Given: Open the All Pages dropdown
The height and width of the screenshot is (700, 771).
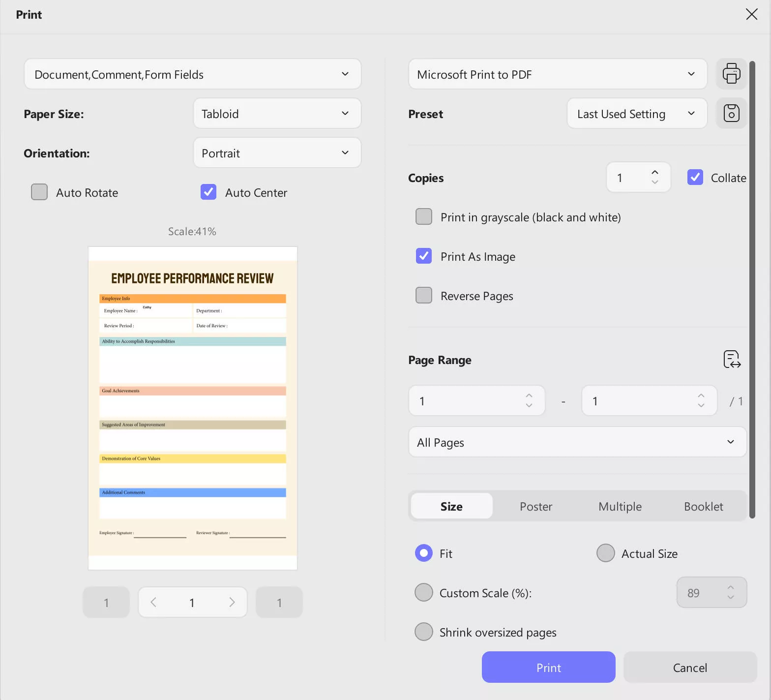Looking at the screenshot, I should point(577,442).
